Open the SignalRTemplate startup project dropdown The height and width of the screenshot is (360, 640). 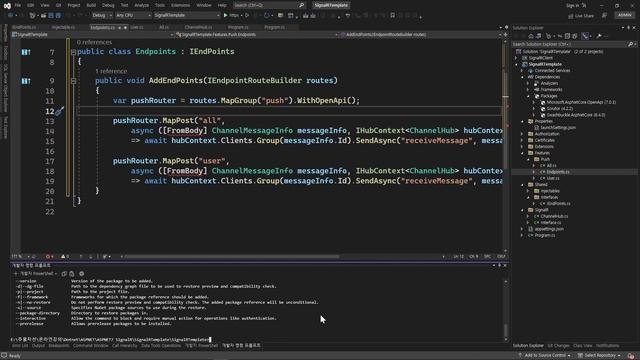click(187, 16)
